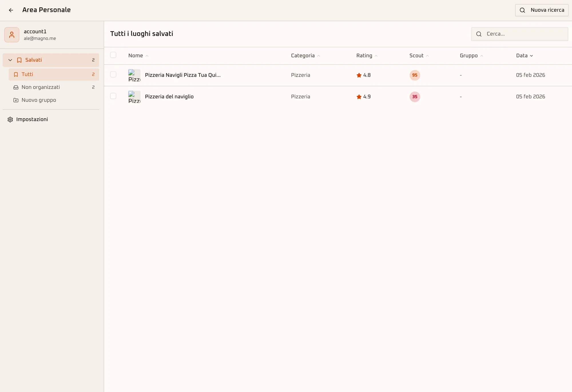572x392 pixels.
Task: Open thumbnail of Pizzeria del naviglio
Action: 134,97
